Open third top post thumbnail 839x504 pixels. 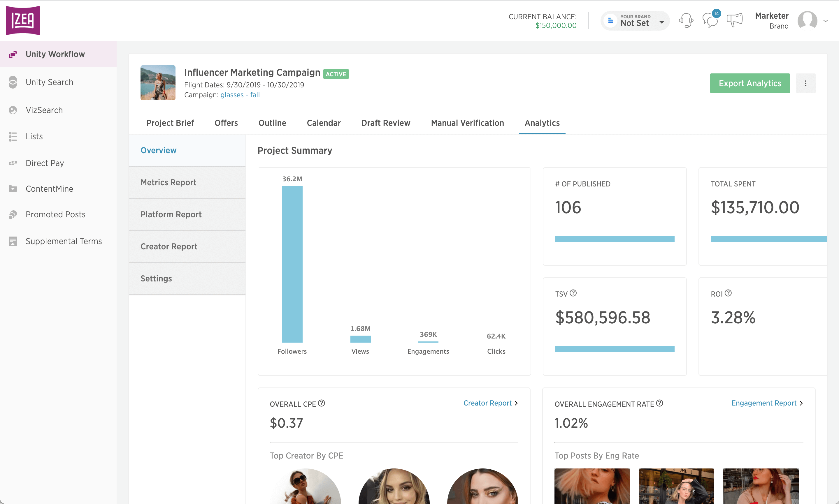coord(761,486)
